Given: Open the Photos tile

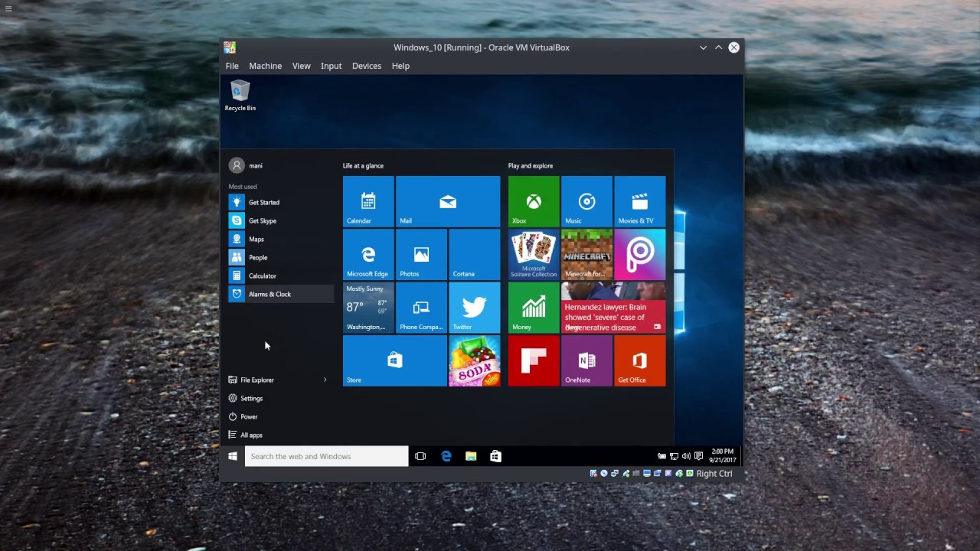Looking at the screenshot, I should [421, 254].
